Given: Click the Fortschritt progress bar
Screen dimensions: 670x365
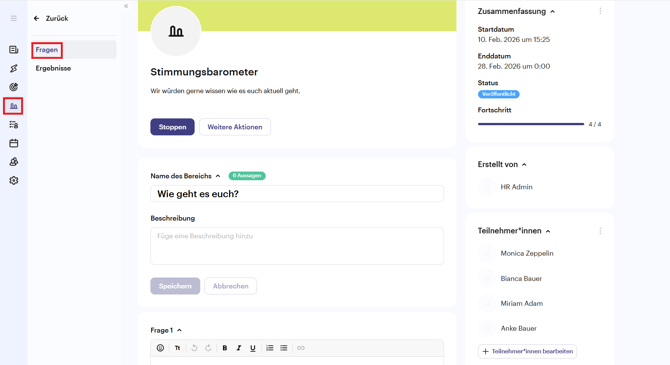Looking at the screenshot, I should click(531, 124).
